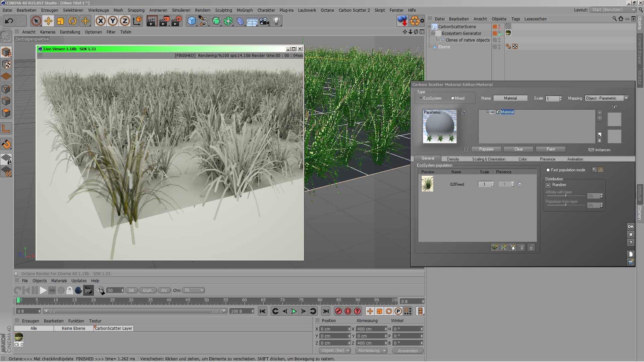The height and width of the screenshot is (362, 644).
Task: Click the Cube primitive icon
Action: point(192,21)
